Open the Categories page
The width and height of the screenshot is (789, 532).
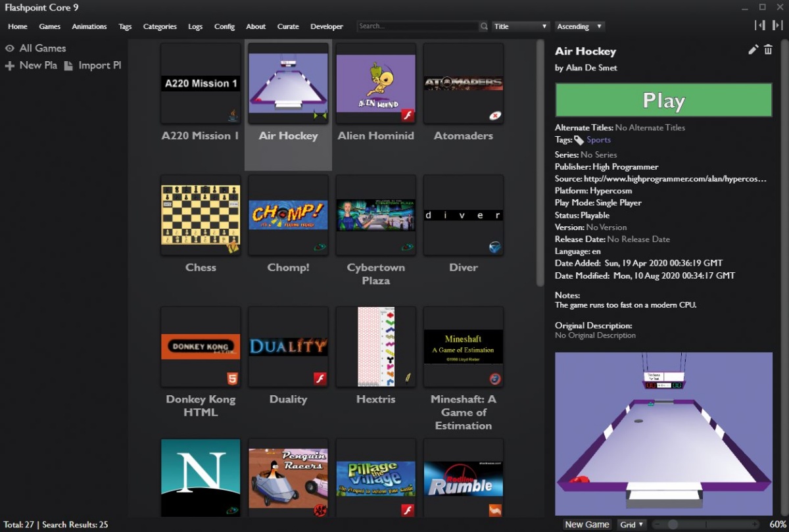point(160,26)
